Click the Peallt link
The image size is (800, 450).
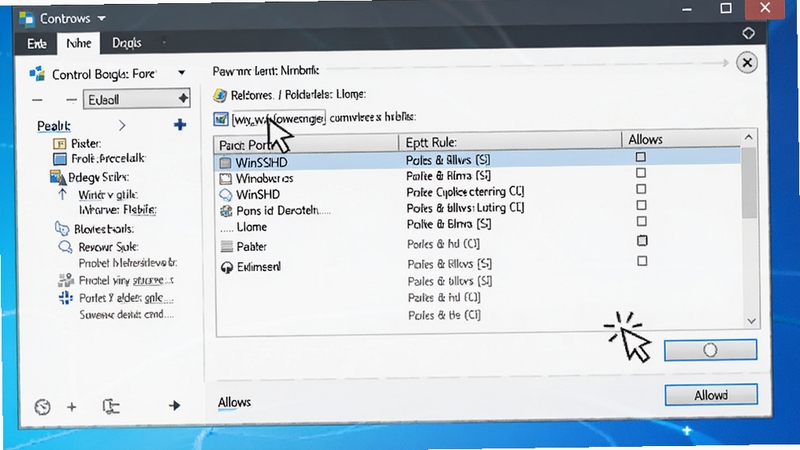[x=54, y=126]
